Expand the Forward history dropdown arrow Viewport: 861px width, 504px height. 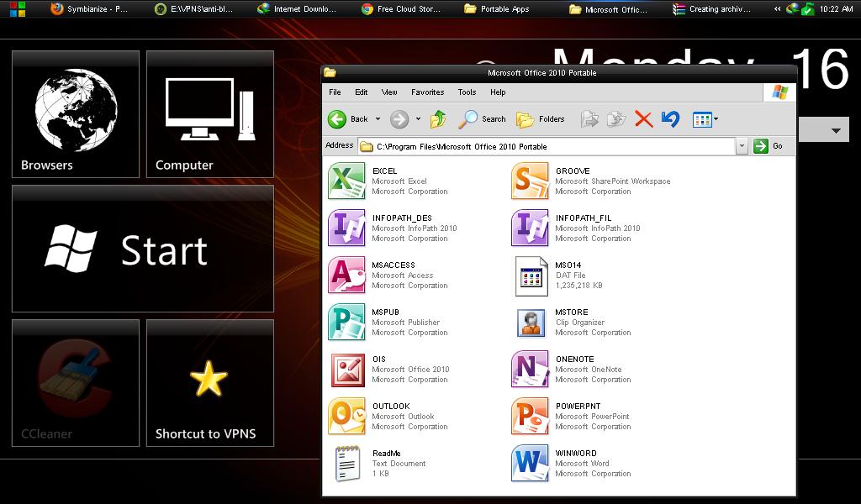pyautogui.click(x=418, y=119)
